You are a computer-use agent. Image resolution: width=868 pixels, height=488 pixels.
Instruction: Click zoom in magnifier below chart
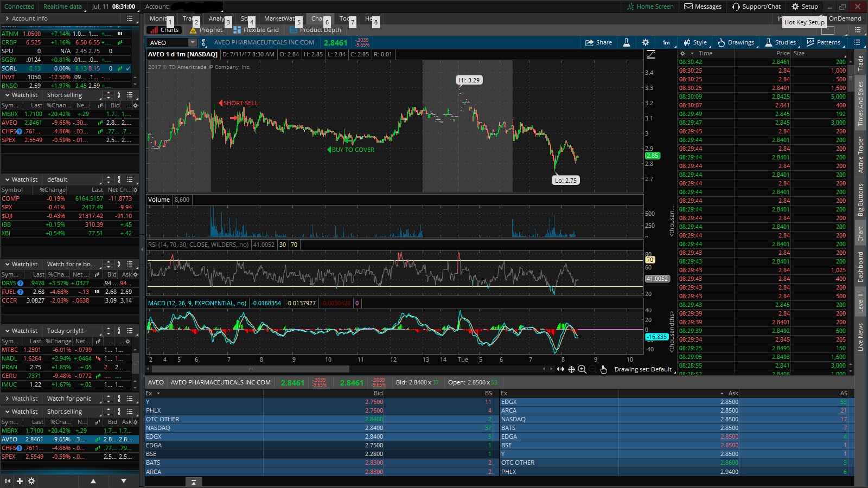pyautogui.click(x=582, y=369)
